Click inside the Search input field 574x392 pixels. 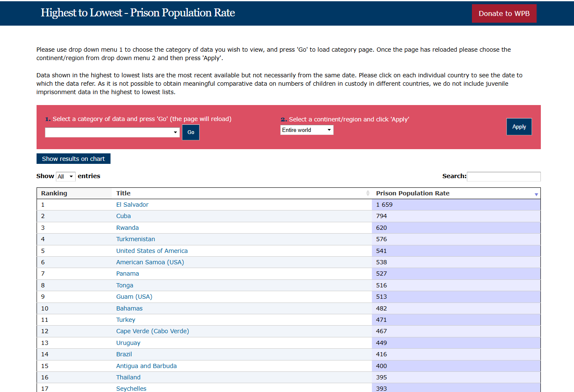tap(503, 176)
